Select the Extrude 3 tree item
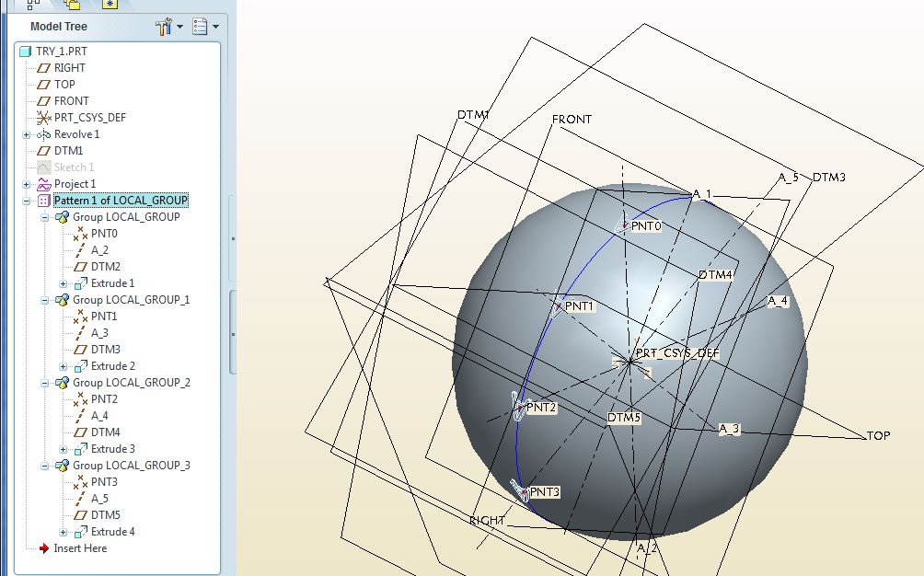924x576 pixels. tap(112, 449)
